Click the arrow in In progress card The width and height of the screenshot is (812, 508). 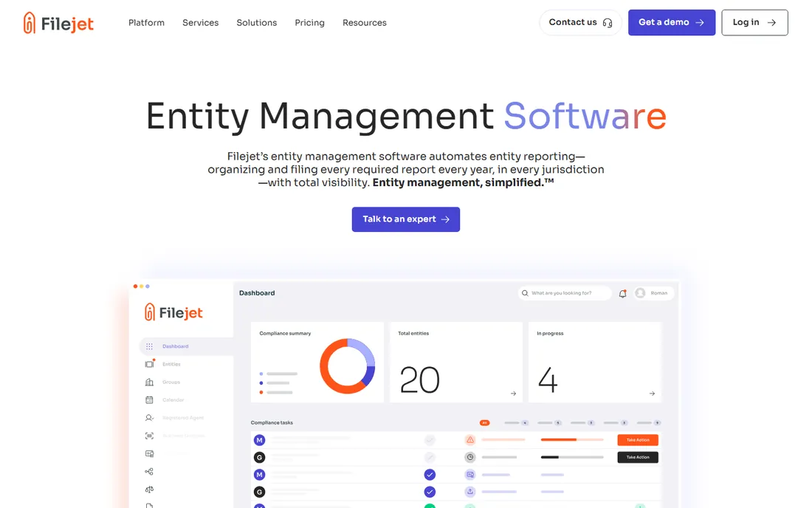pyautogui.click(x=652, y=394)
